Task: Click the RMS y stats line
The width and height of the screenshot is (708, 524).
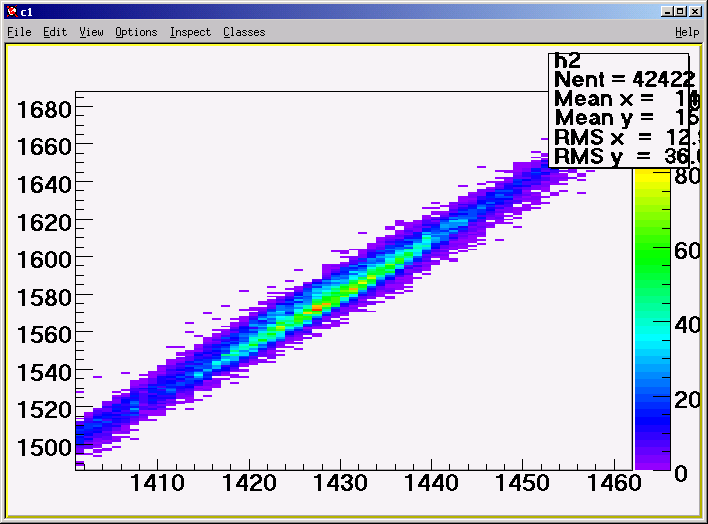Action: pos(627,156)
